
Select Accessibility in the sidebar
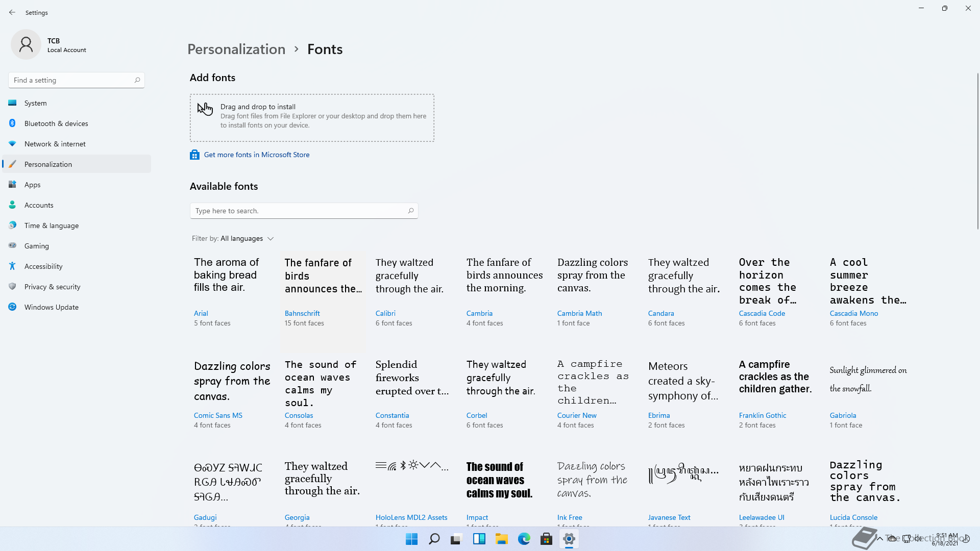pyautogui.click(x=43, y=266)
